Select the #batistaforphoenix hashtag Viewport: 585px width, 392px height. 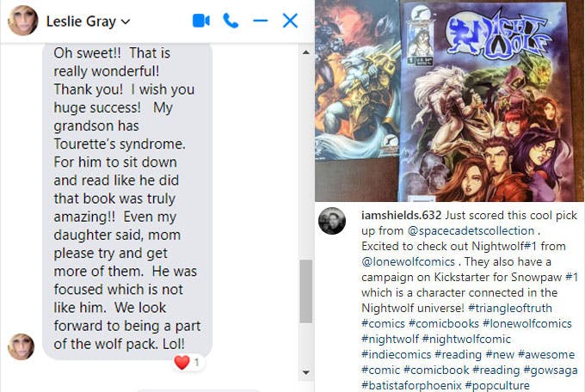[x=411, y=385]
